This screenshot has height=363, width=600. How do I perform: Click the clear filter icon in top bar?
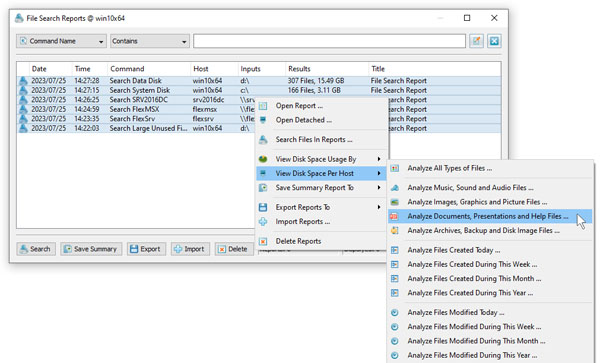(x=494, y=41)
